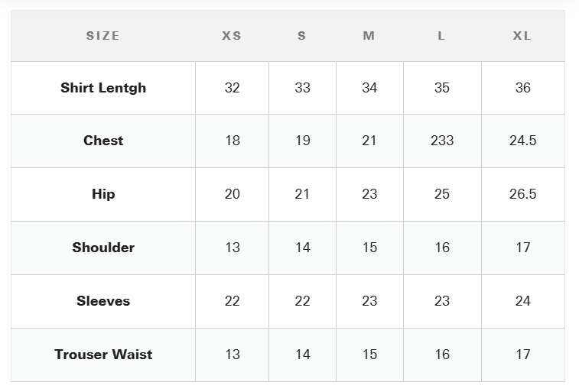Click the Sleeves XL value 24
Screen dimensions: 579x392
[x=523, y=301]
